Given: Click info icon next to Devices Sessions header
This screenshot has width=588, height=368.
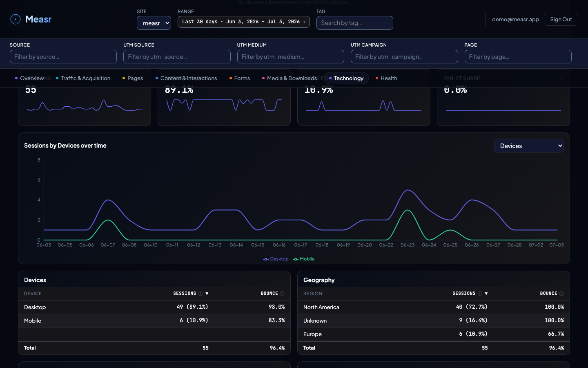Looking at the screenshot, I should [200, 294].
